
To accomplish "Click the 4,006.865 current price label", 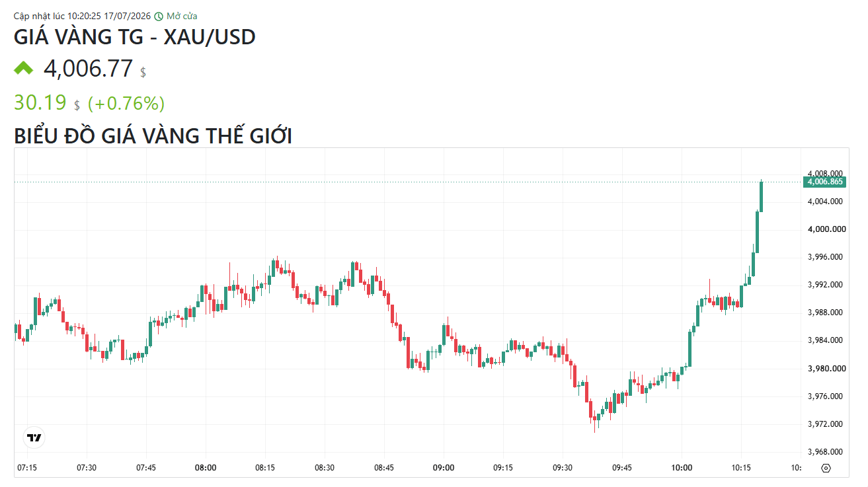I will (824, 181).
